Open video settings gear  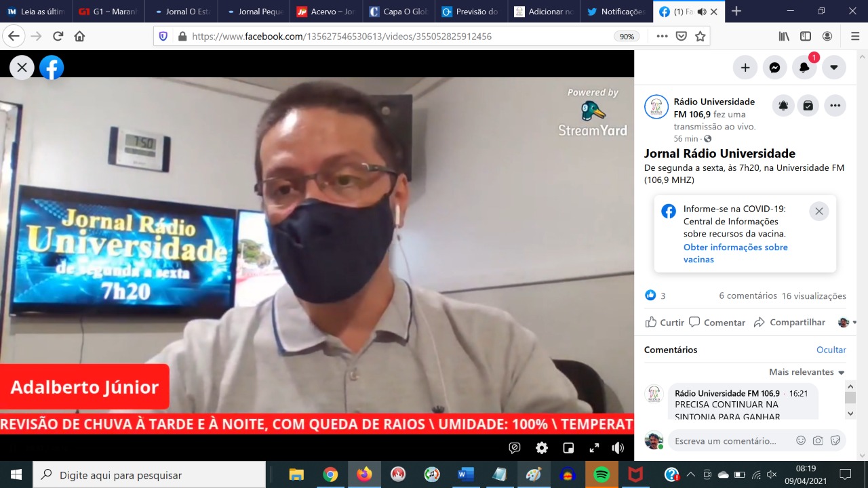[x=542, y=448]
